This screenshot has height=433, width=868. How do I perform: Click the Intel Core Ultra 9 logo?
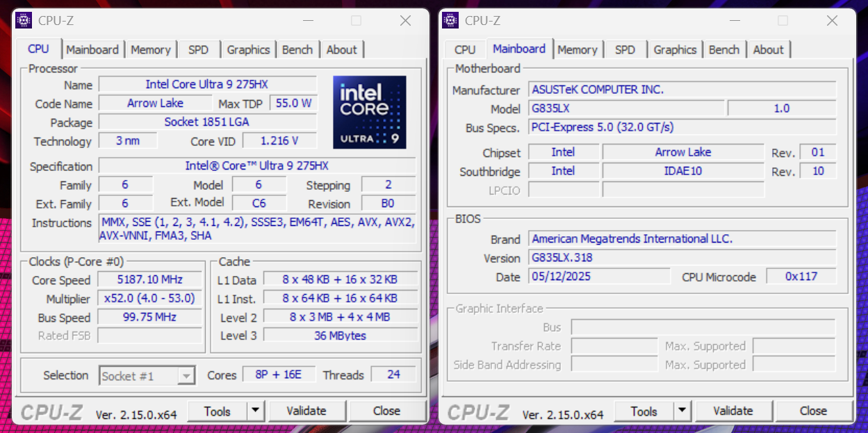click(x=370, y=112)
